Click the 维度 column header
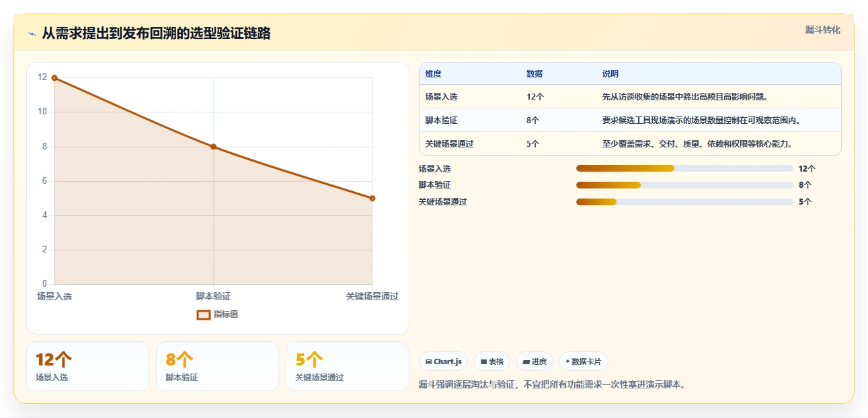868x418 pixels. (x=434, y=74)
